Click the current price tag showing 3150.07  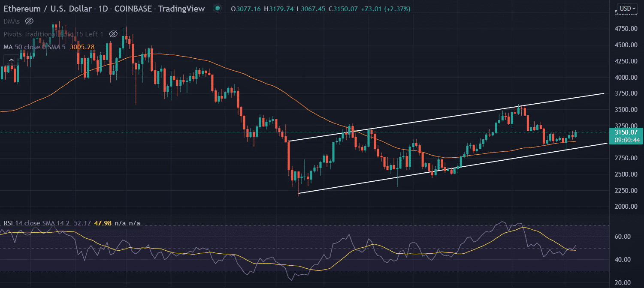coord(626,133)
